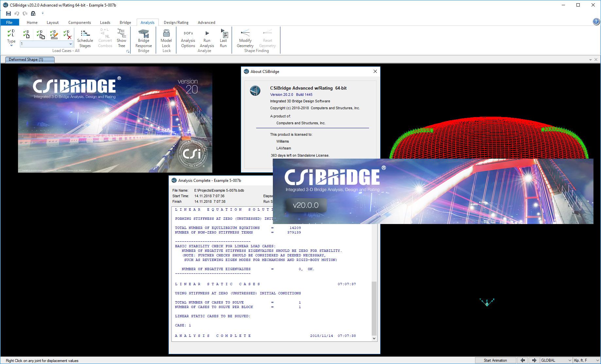This screenshot has height=364, width=601.
Task: Click the Finish time value 14.11.2018 7:07:38
Action: coord(210,201)
